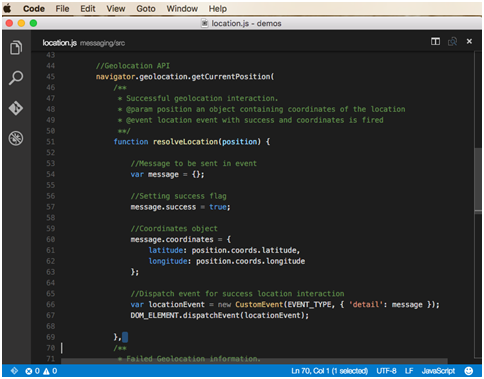Click 'latitude: position.coords.latitude' line
This screenshot has height=379, width=484.
pos(224,250)
